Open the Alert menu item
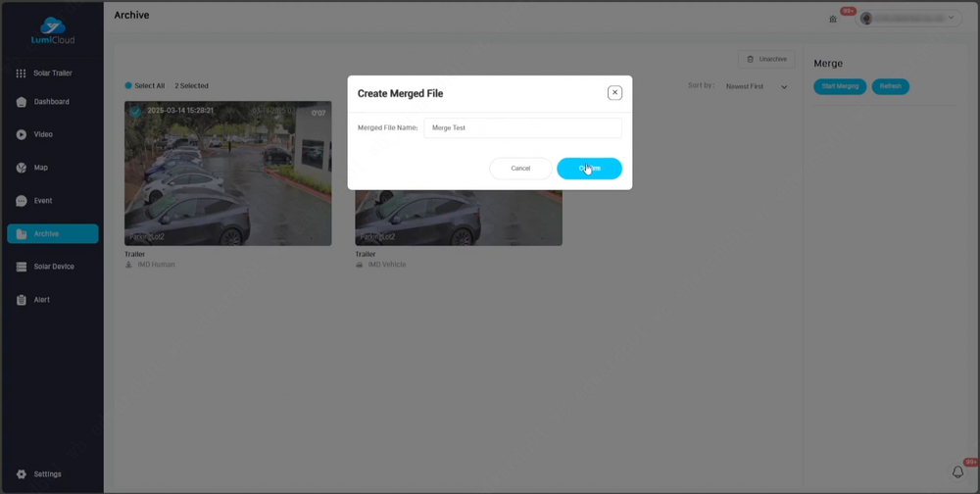Screen dimensions: 980x494 point(41,300)
